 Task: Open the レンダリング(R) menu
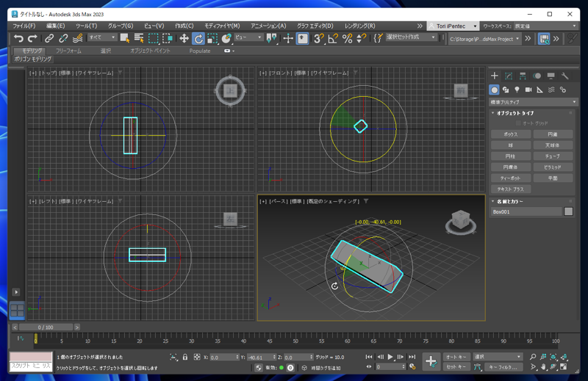tap(359, 26)
